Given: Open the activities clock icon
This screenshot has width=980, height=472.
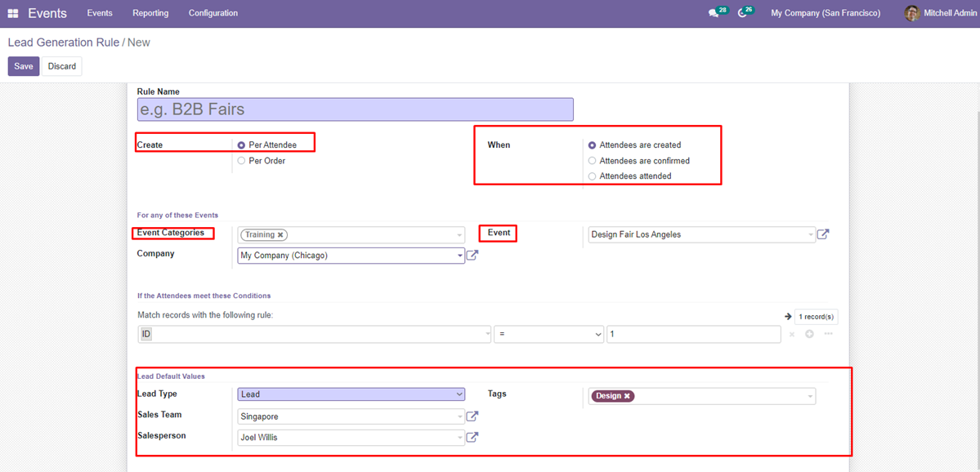Looking at the screenshot, I should coord(742,14).
